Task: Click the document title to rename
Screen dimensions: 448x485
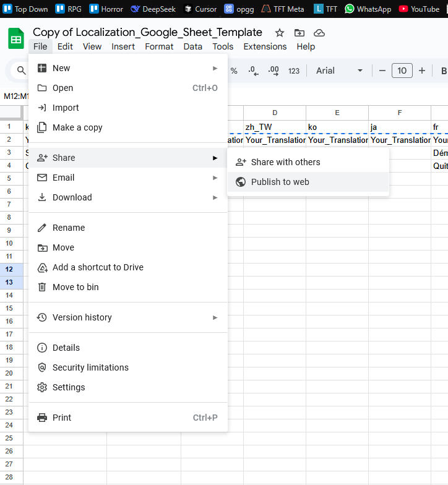Action: [x=147, y=32]
